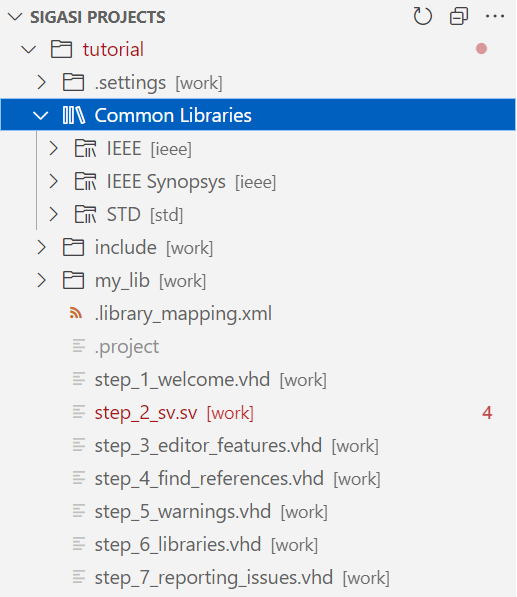
Task: Collapse the Common Libraries node
Action: point(41,115)
